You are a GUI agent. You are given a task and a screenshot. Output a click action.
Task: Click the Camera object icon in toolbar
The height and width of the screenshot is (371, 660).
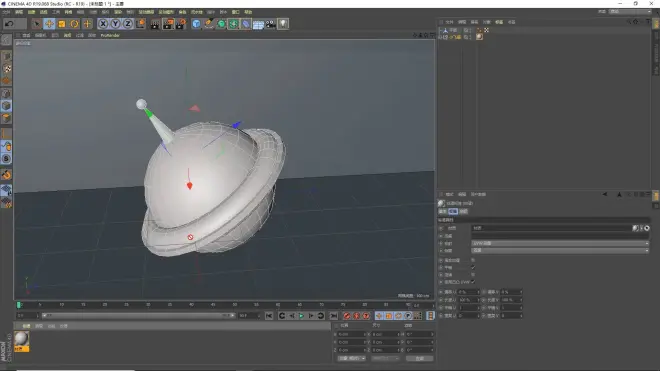271,24
